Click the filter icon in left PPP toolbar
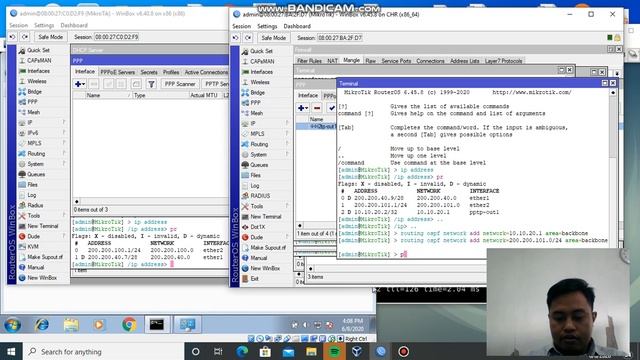Screen dimensions: 640x360 click(151, 84)
